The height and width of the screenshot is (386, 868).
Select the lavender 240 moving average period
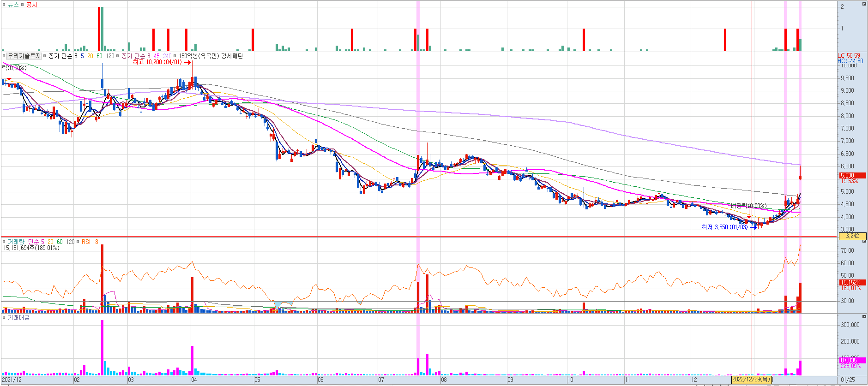click(x=167, y=56)
